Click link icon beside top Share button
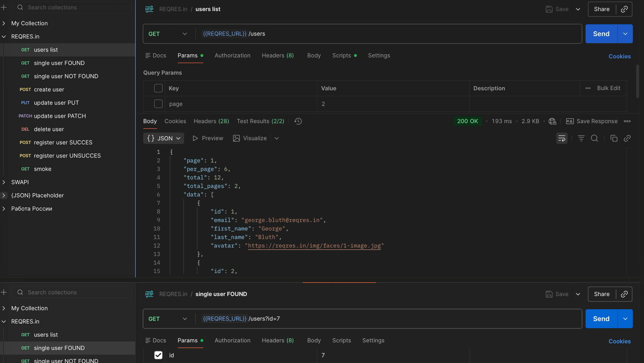The width and height of the screenshot is (644, 363). tap(624, 9)
